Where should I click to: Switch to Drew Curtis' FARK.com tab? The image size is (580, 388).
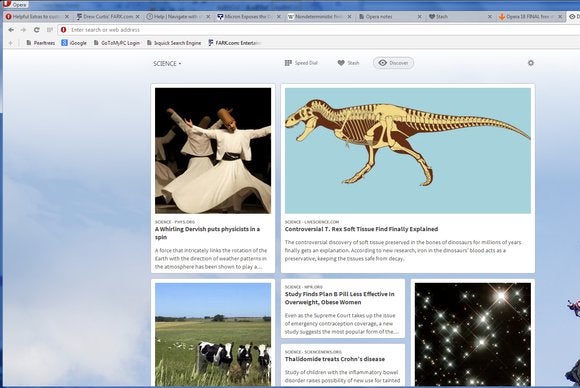(108, 17)
